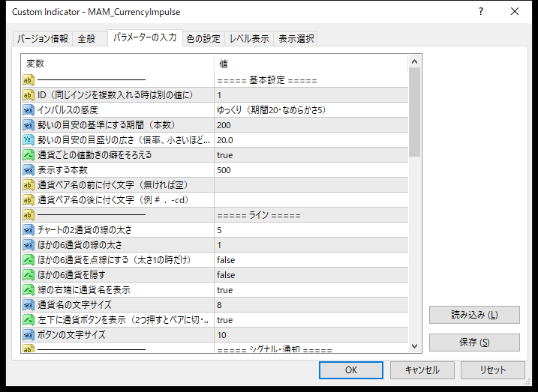
Task: Click the help question mark icon
Action: (x=481, y=12)
